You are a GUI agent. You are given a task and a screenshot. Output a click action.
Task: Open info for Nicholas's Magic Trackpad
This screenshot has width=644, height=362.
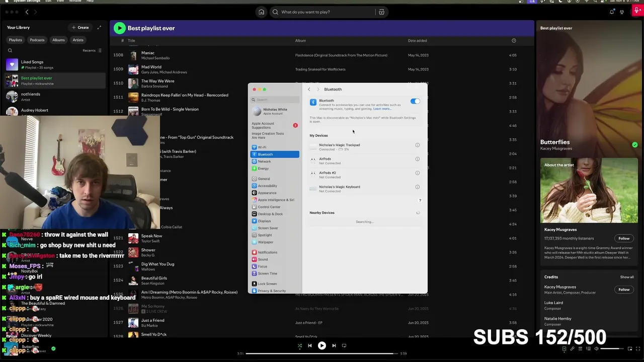417,145
